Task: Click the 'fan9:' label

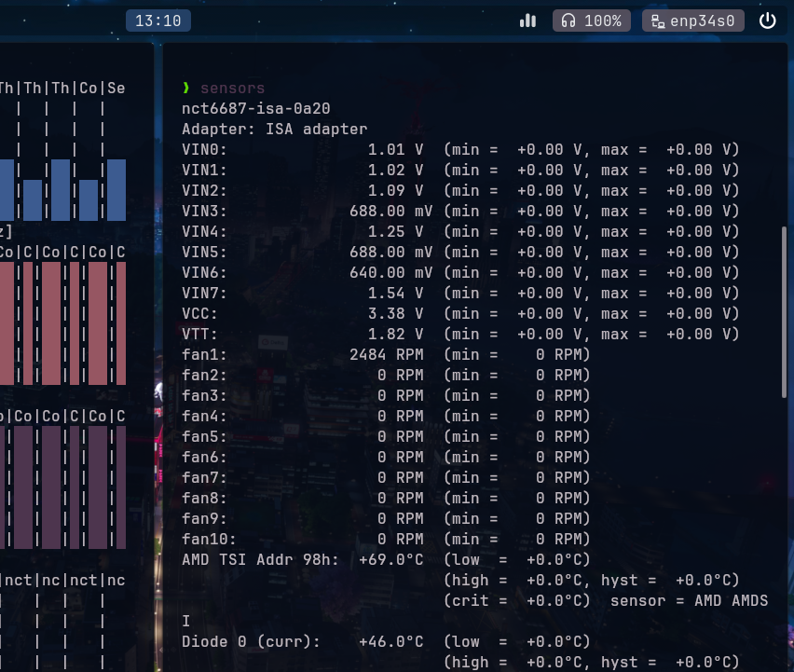Action: (x=204, y=518)
